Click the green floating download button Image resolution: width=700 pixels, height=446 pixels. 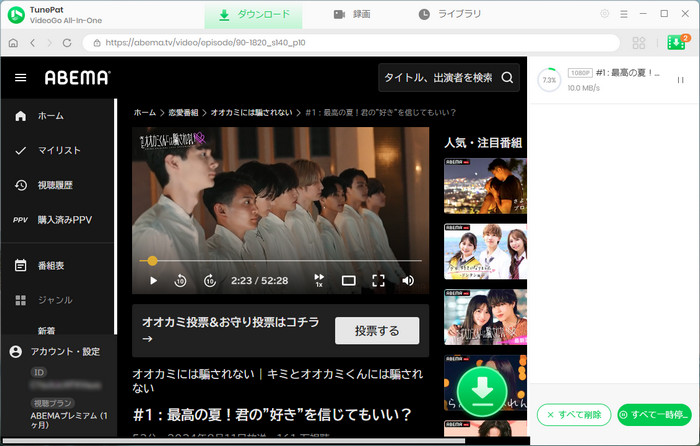(x=482, y=392)
